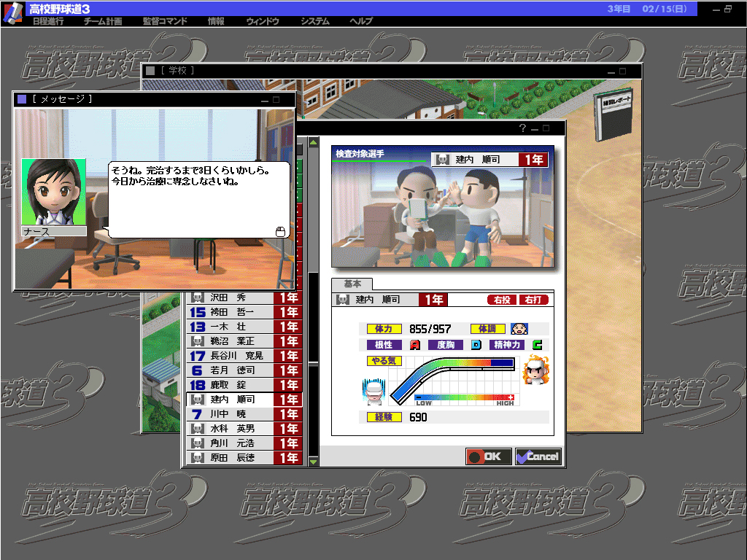Click the experience value 690
The width and height of the screenshot is (747, 560).
click(x=418, y=417)
